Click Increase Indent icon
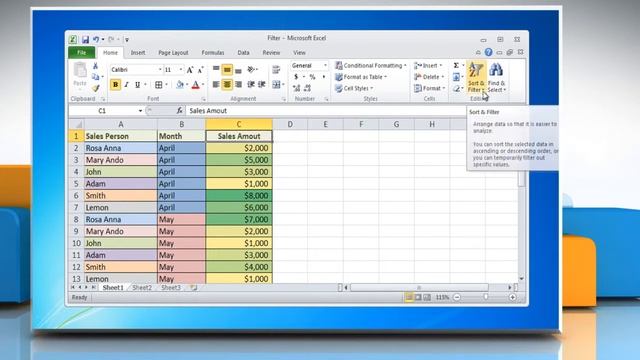Viewport: 640px width, 360px height. 262,84
